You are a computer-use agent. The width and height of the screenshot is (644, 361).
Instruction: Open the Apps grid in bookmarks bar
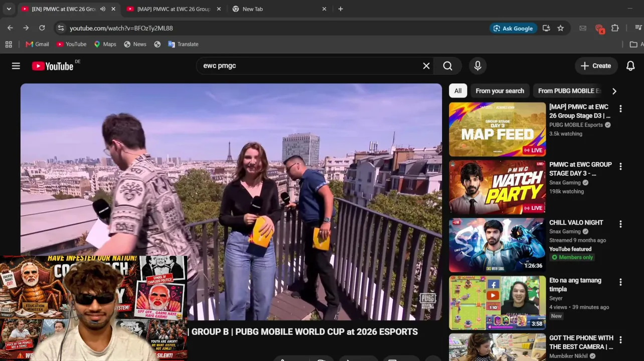[x=9, y=44]
